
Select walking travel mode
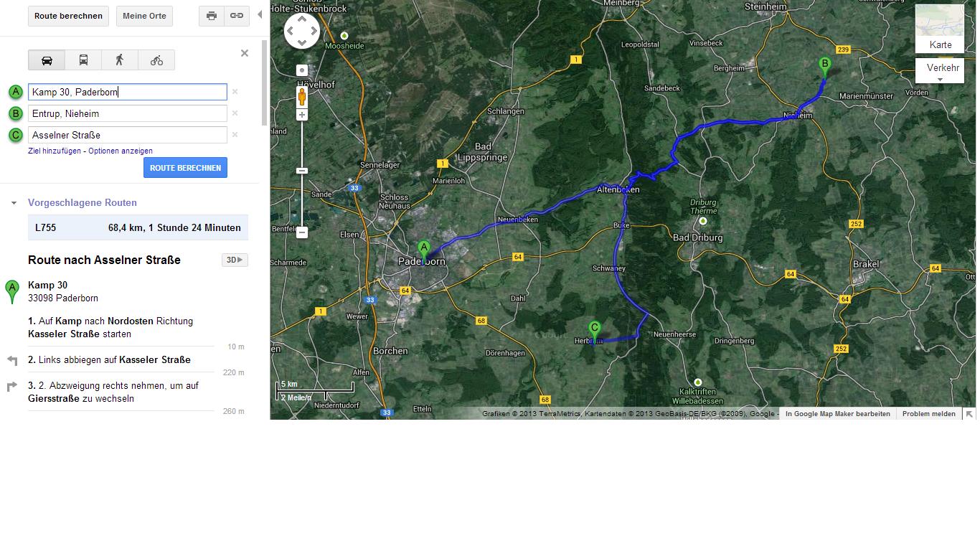pyautogui.click(x=120, y=60)
